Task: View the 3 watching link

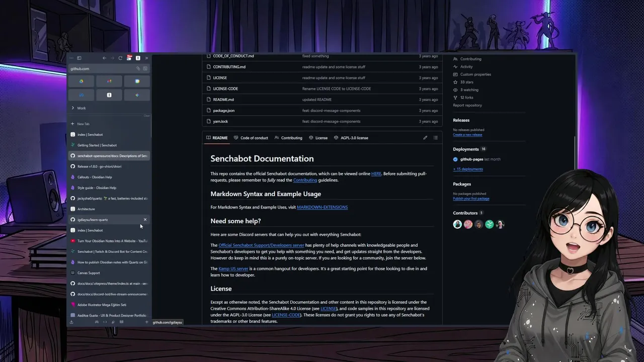Action: tap(466, 90)
